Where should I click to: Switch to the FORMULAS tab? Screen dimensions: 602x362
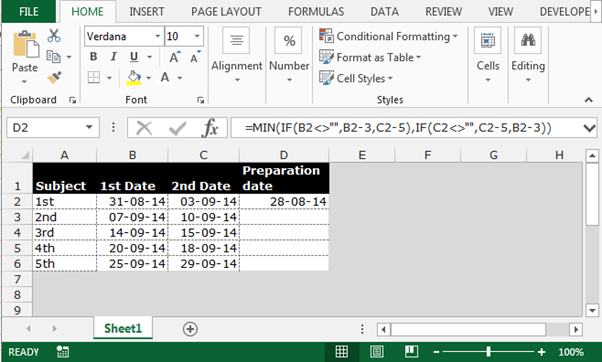point(316,12)
